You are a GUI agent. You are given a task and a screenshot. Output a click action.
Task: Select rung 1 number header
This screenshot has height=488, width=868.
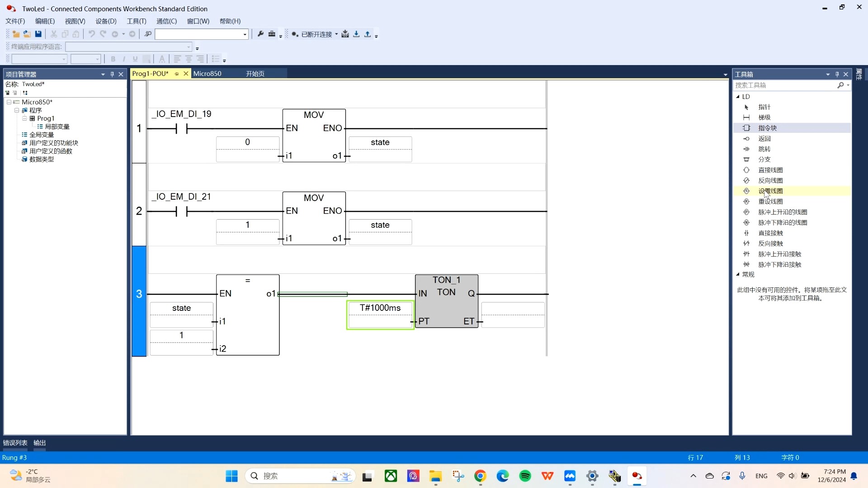click(x=139, y=128)
